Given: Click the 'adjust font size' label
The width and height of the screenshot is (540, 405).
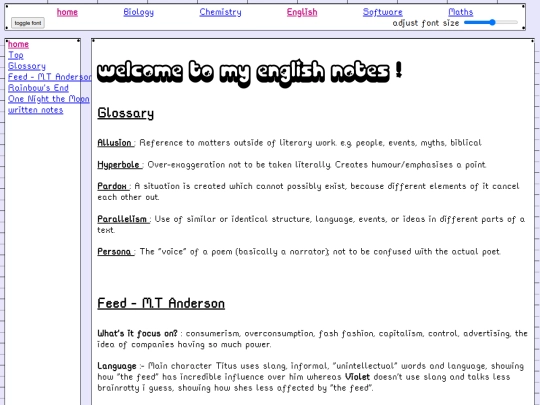Looking at the screenshot, I should (x=426, y=23).
